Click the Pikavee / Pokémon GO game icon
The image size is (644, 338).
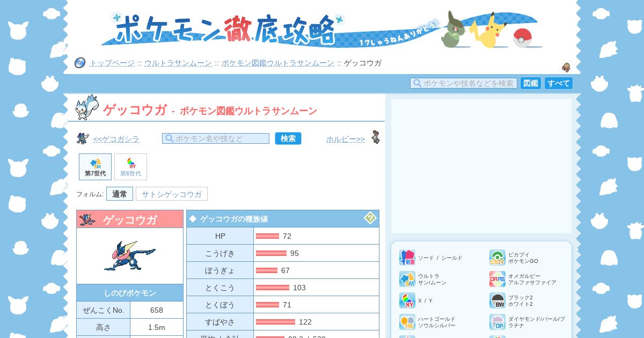[x=497, y=258]
